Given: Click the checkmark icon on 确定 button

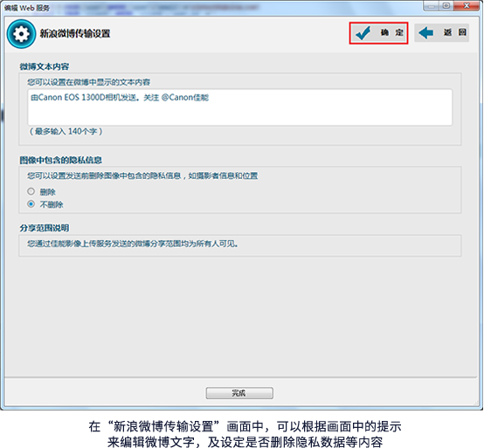Looking at the screenshot, I should [363, 33].
